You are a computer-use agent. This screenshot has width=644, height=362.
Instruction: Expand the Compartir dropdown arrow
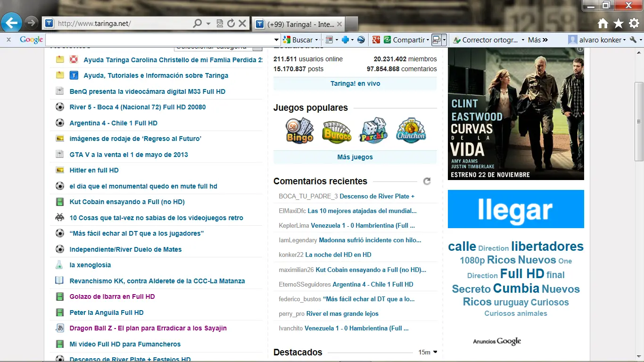pos(428,40)
